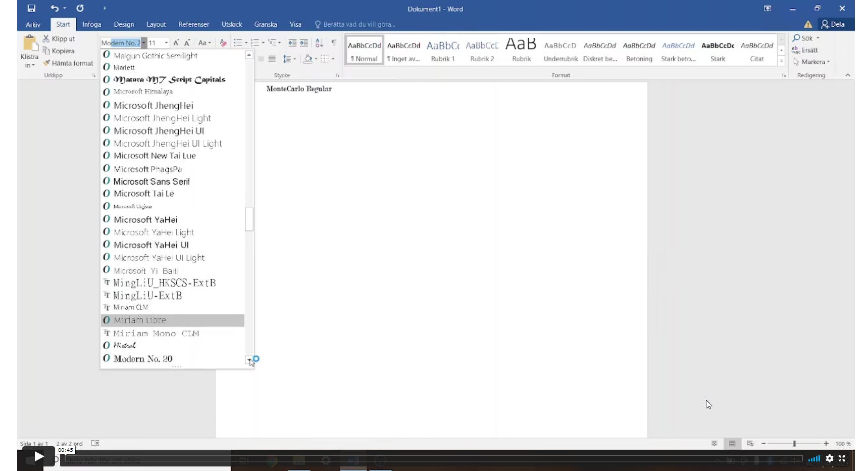Apply the Normal style
868x471 pixels.
click(364, 50)
